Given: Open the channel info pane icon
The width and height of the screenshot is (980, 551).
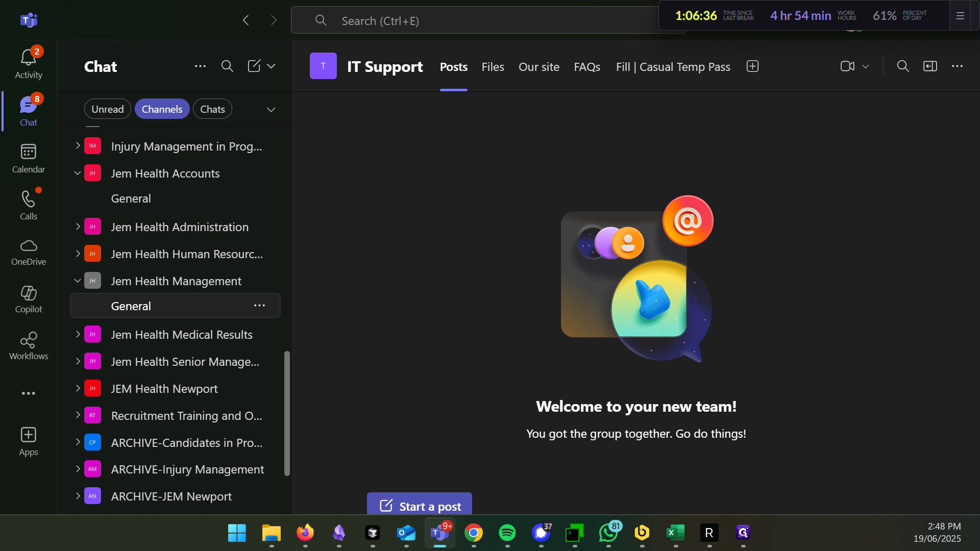Looking at the screenshot, I should (930, 66).
